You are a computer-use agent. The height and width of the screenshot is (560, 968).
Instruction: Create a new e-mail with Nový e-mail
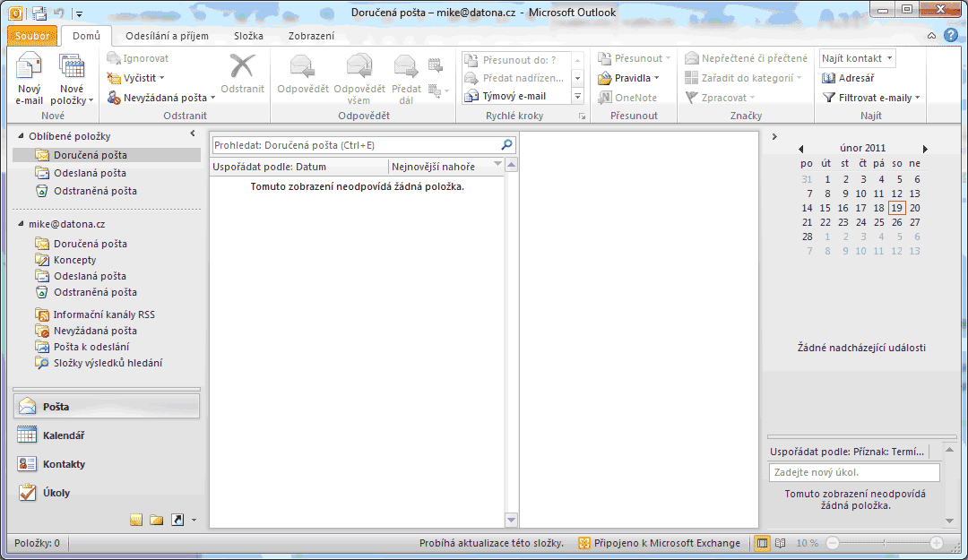(x=29, y=79)
